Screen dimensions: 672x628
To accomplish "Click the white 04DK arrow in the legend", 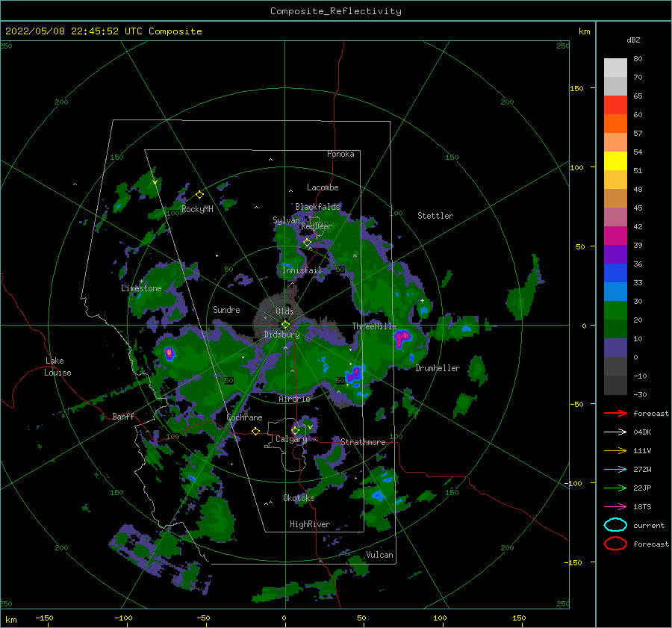I will tap(615, 432).
